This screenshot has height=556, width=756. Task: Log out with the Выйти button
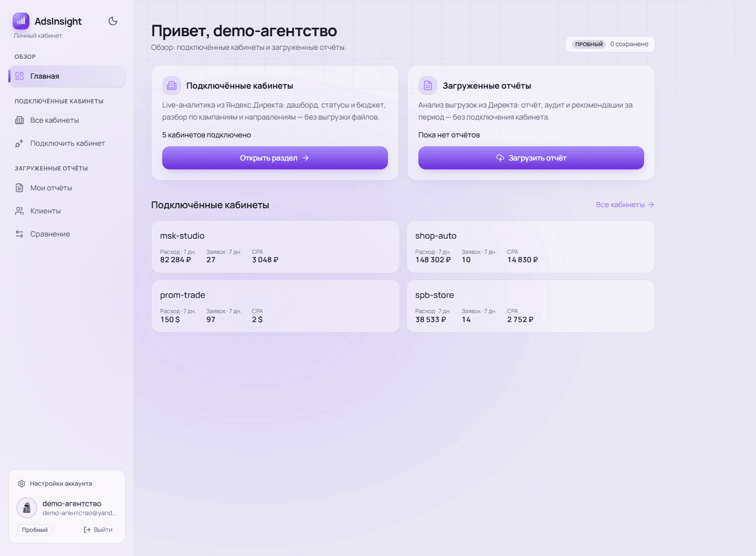(x=98, y=530)
